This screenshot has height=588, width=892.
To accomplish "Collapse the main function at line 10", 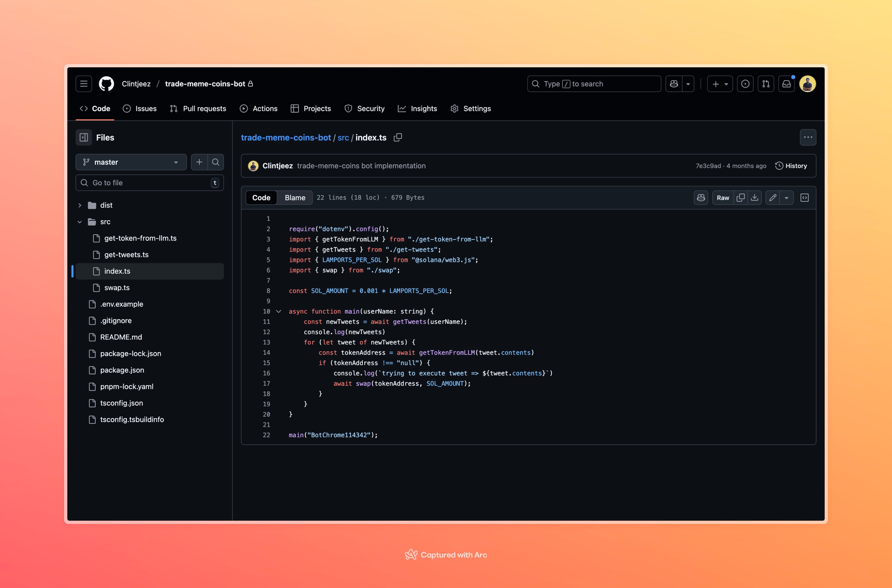I will coord(279,311).
